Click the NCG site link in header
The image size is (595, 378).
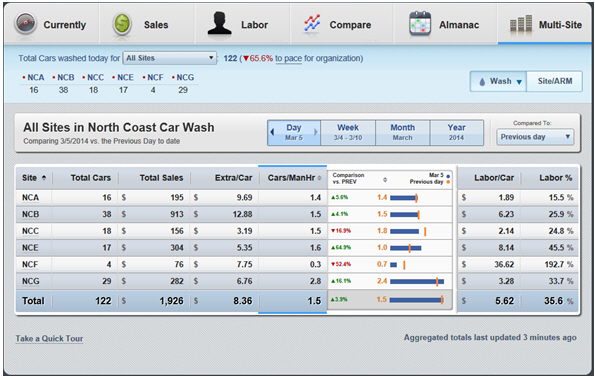[x=185, y=77]
